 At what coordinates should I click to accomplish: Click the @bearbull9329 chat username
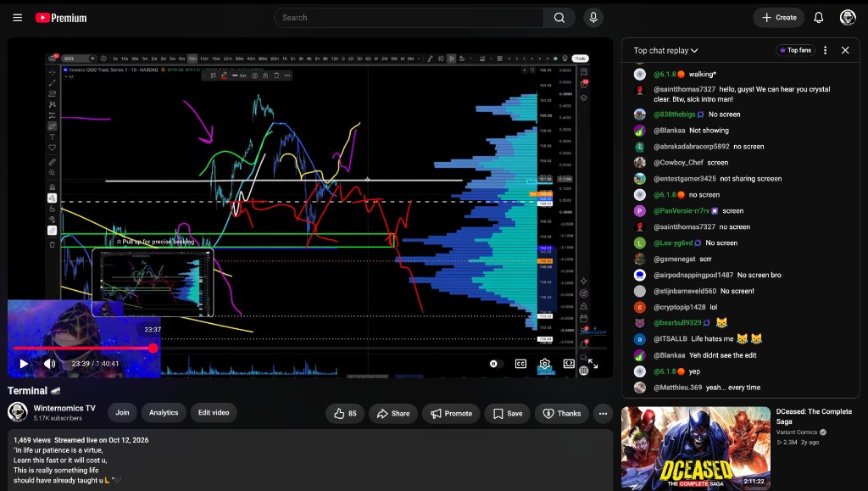(677, 323)
